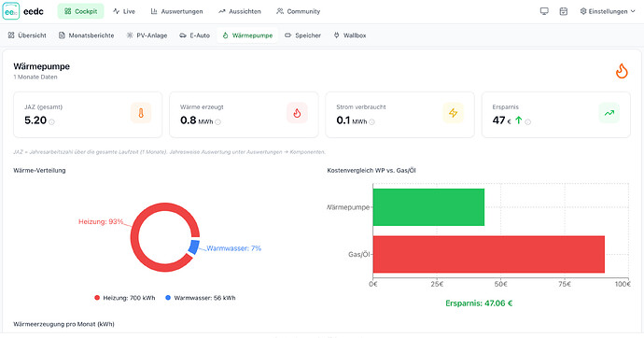Click the flame icon in Wärme erzeugt card
Image resolution: width=644 pixels, height=338 pixels.
coord(297,113)
